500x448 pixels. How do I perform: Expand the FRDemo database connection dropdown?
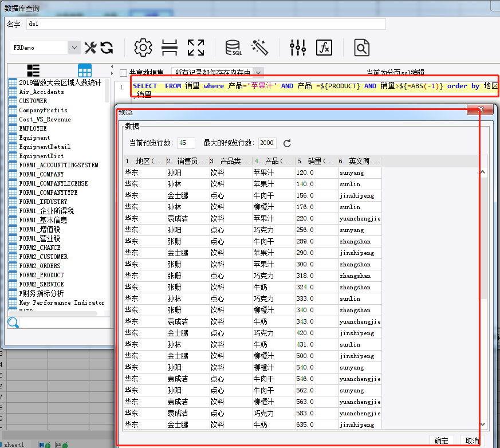[x=74, y=48]
